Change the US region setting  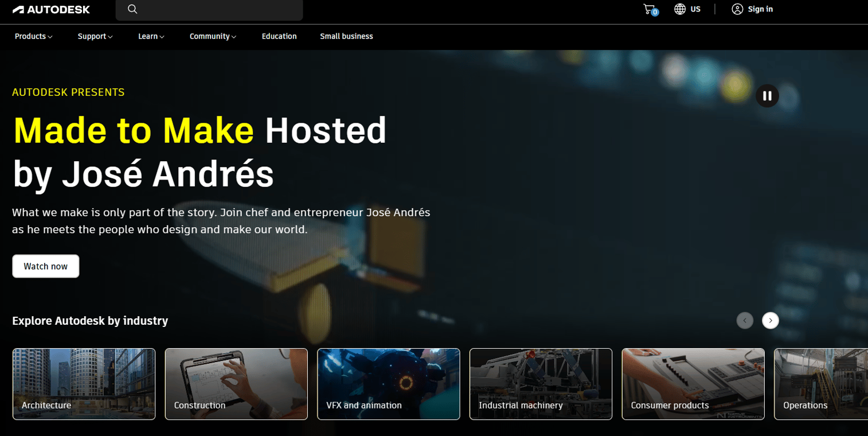[695, 9]
